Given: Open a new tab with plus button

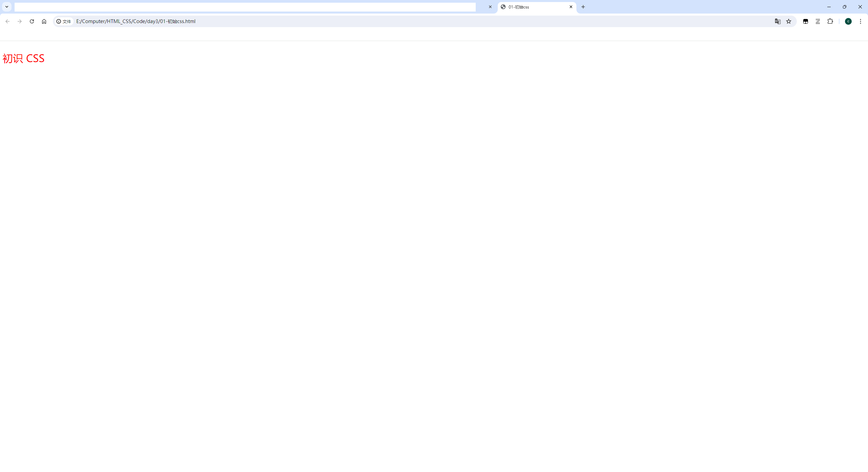Looking at the screenshot, I should (x=583, y=7).
